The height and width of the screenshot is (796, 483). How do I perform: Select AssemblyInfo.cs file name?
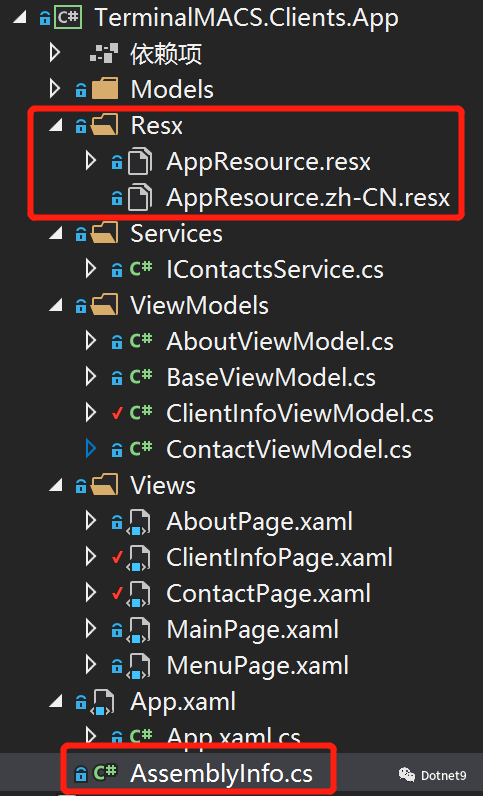(x=221, y=774)
